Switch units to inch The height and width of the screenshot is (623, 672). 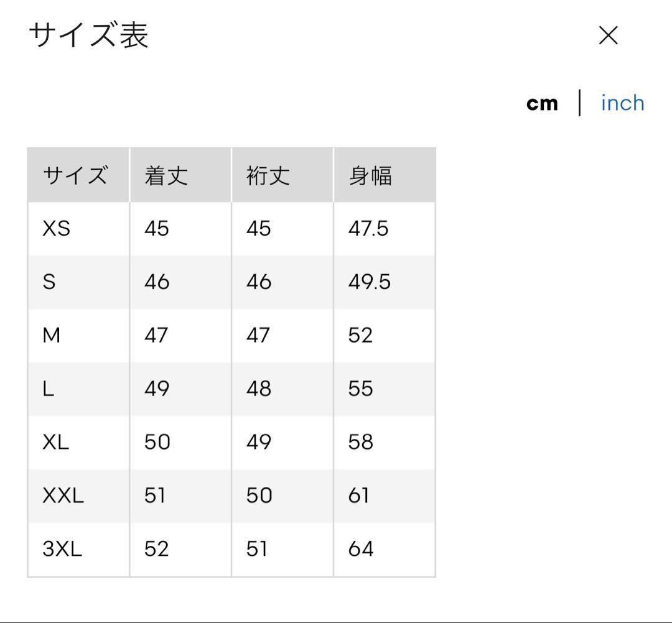coord(622,103)
